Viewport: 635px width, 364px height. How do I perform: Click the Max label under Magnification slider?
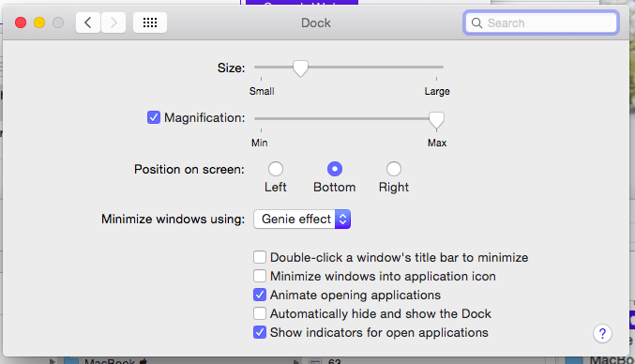click(437, 143)
